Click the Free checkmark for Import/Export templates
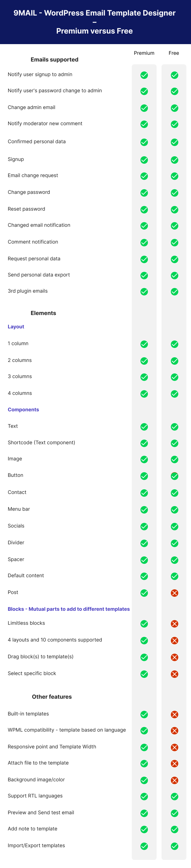This screenshot has height=868, width=191. point(174,846)
